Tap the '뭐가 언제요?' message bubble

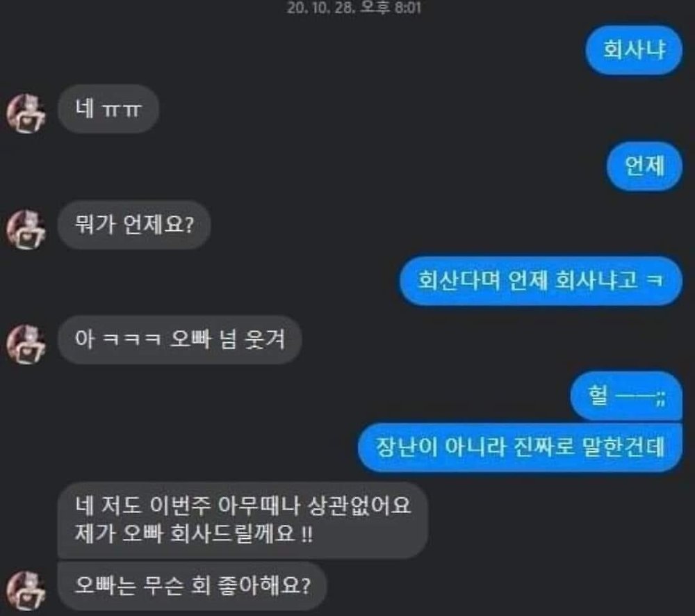pyautogui.click(x=134, y=225)
